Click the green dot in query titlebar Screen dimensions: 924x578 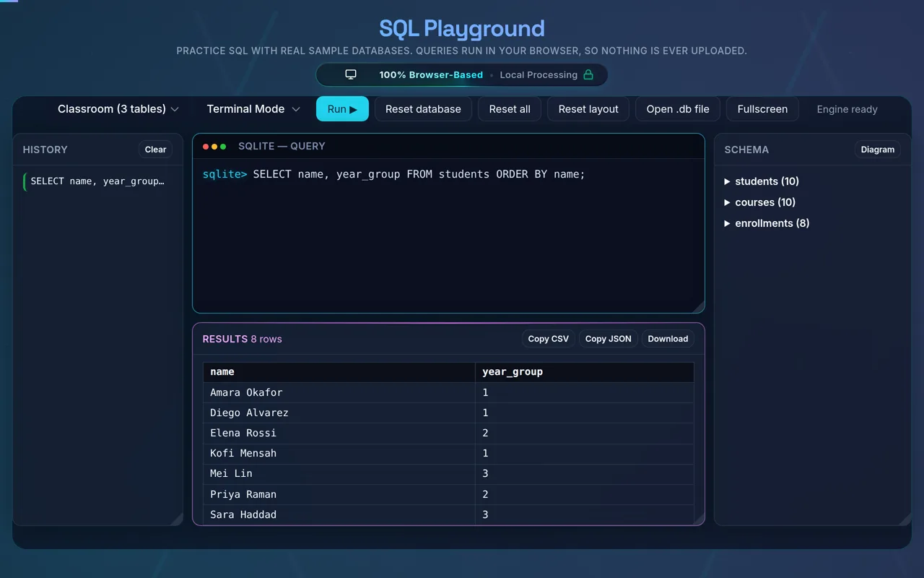pyautogui.click(x=223, y=147)
